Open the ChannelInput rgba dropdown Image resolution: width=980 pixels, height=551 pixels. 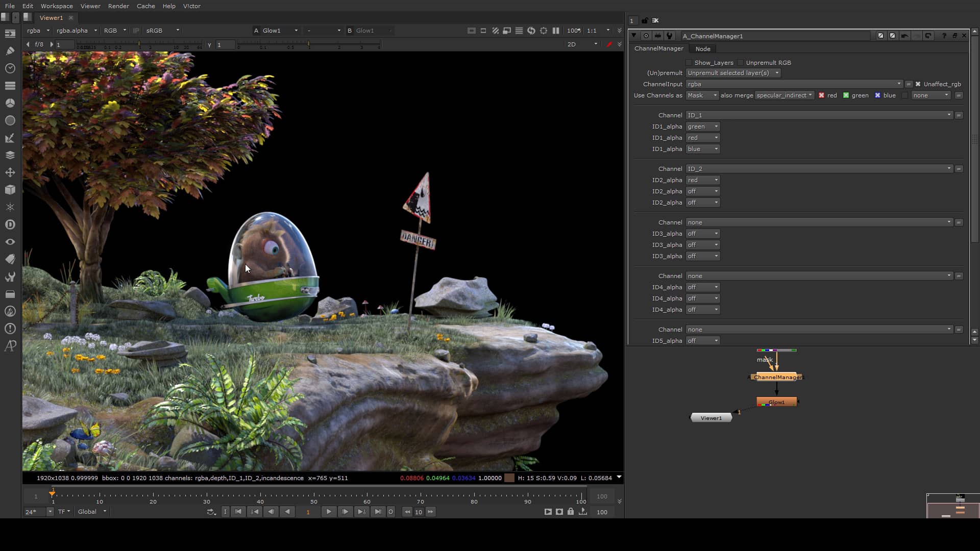[x=794, y=84]
